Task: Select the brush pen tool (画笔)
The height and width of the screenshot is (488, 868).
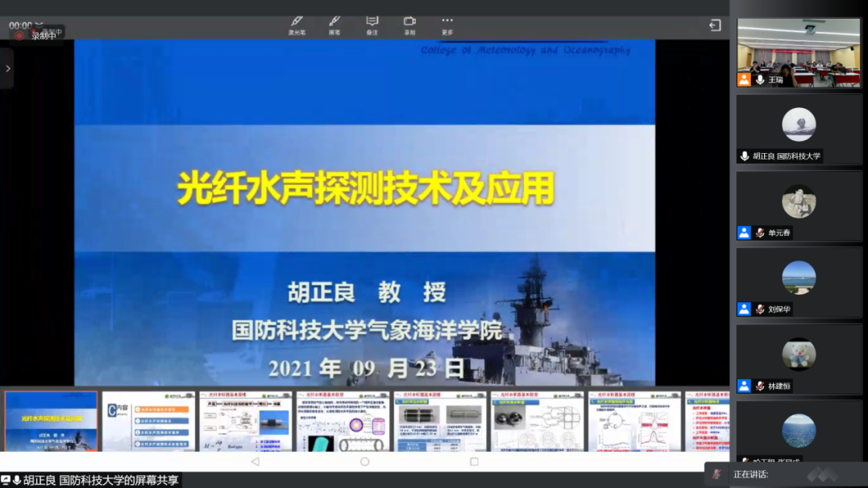Action: [334, 23]
